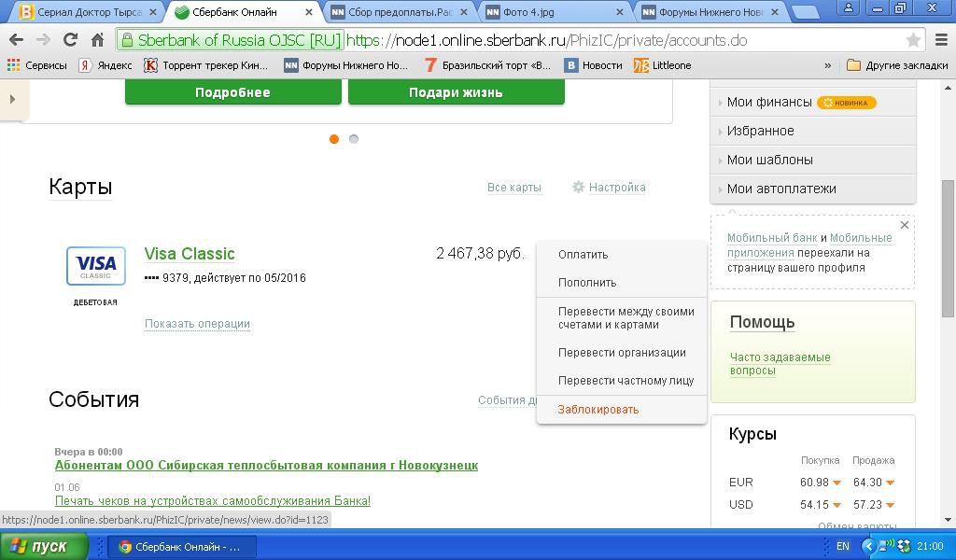Click the browser forward arrow

43,40
